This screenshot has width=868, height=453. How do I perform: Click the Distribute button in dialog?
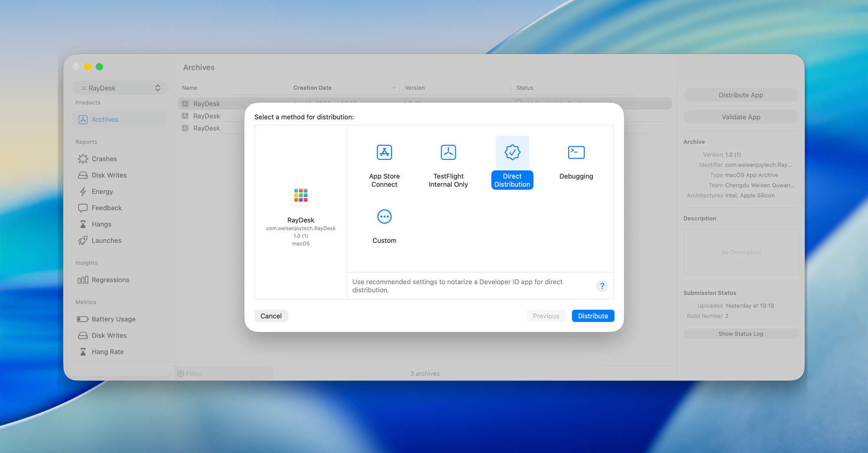pos(592,316)
